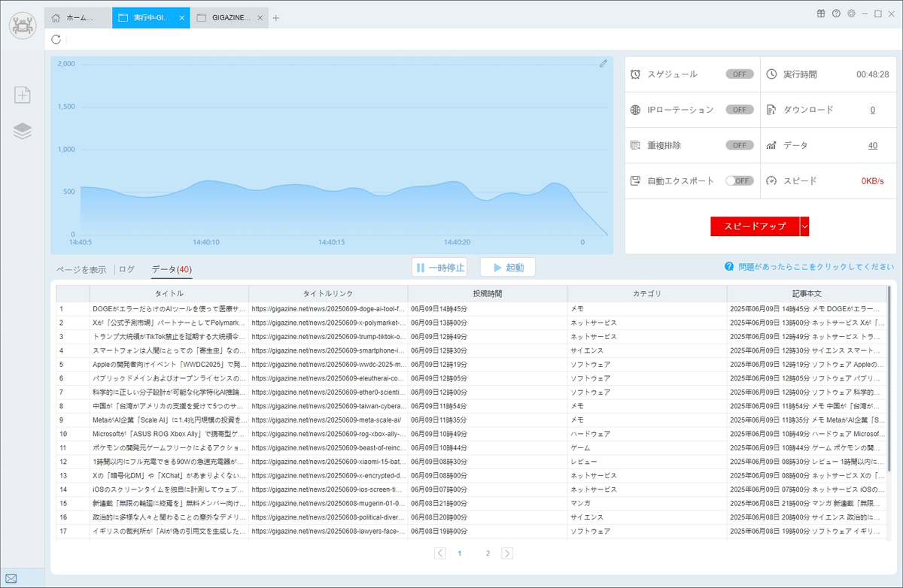Screen dimensions: 903x588
Task: Click the IPローテーション globe icon
Action: click(x=636, y=110)
